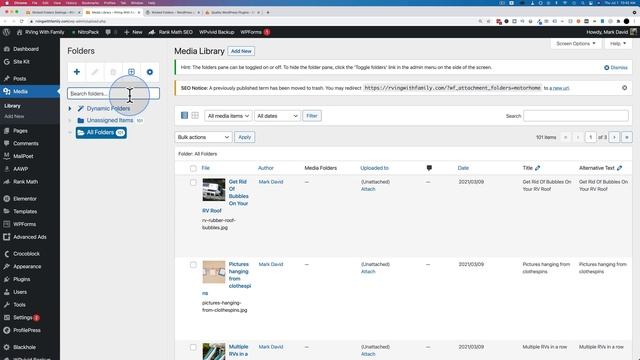Sort by the comments bubble column icon

tap(429, 168)
